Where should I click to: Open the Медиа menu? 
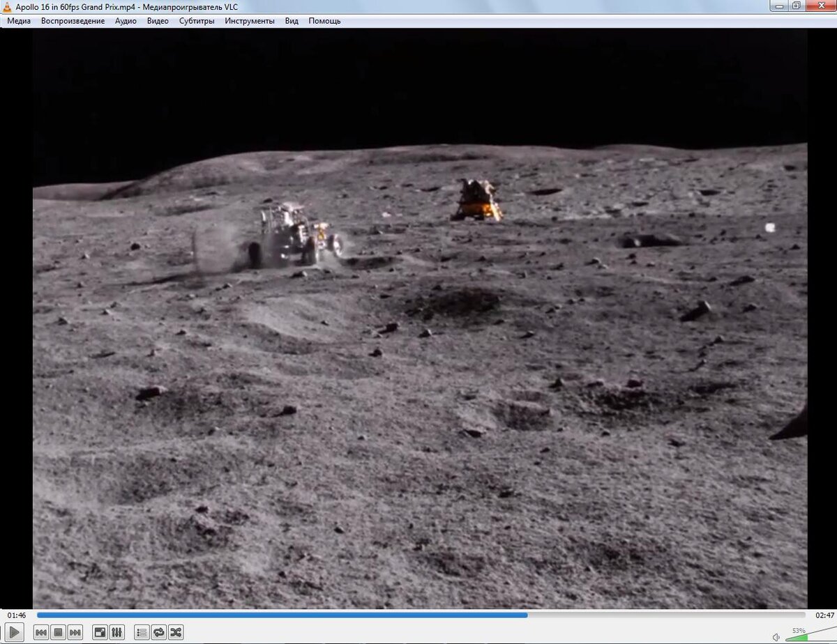click(19, 21)
